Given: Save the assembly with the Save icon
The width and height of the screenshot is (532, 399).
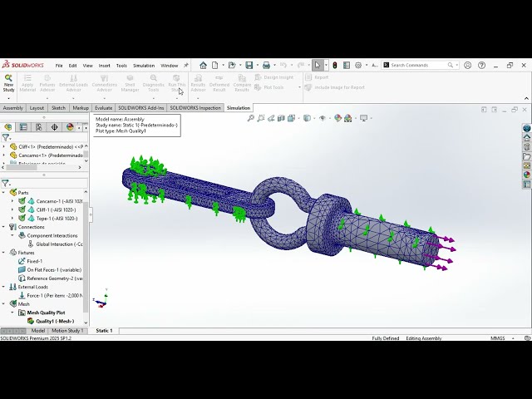Looking at the screenshot, I should click(x=249, y=65).
